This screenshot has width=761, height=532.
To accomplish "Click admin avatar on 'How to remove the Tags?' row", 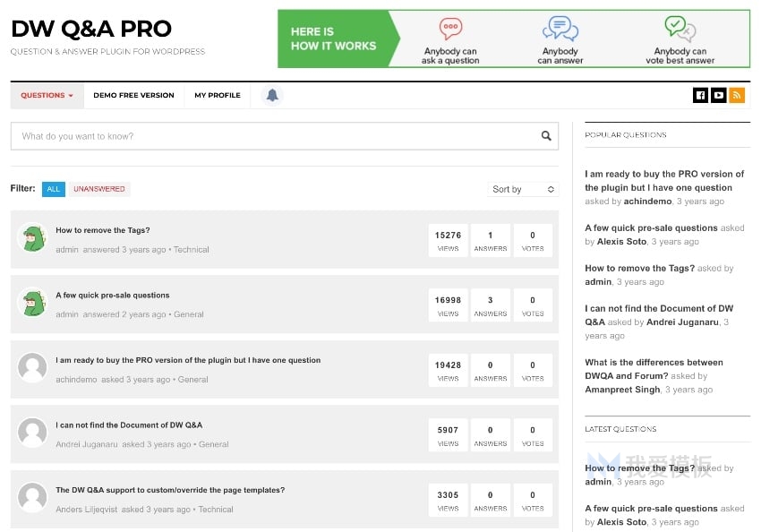I will pos(32,238).
